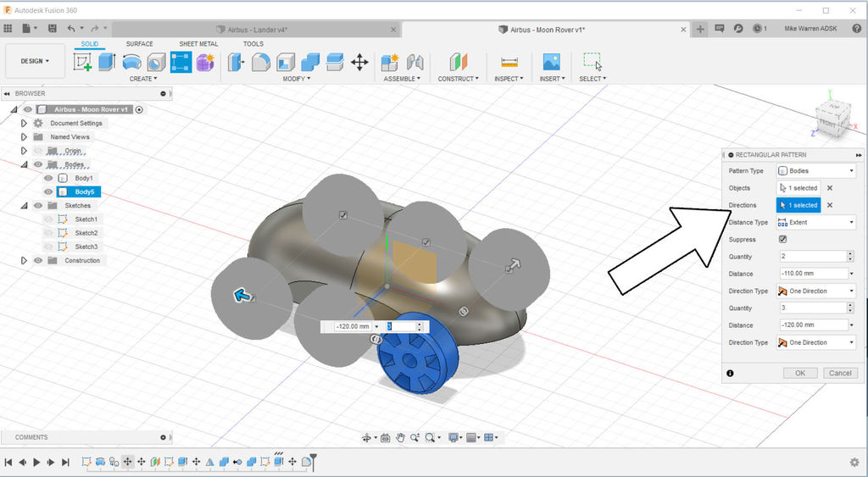
Task: Toggle visibility of Bodies folder
Action: coord(37,164)
